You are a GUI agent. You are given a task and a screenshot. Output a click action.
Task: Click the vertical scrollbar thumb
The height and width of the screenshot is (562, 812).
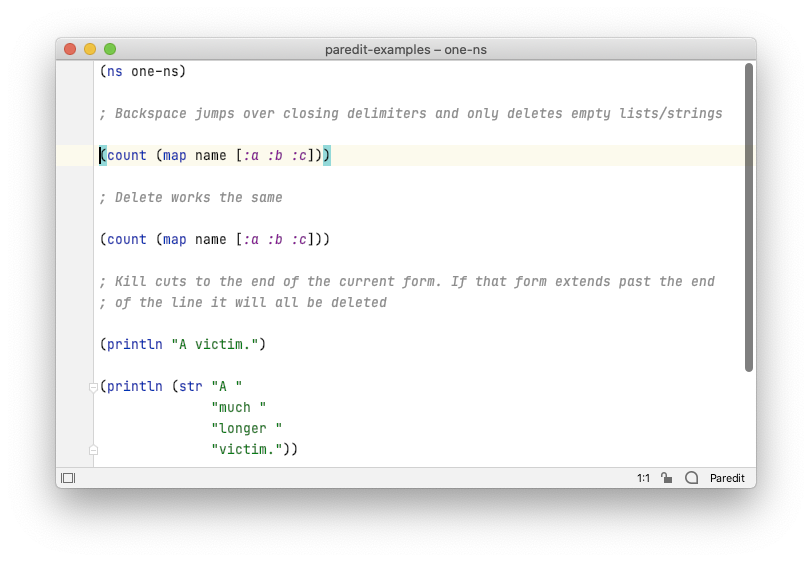click(748, 217)
